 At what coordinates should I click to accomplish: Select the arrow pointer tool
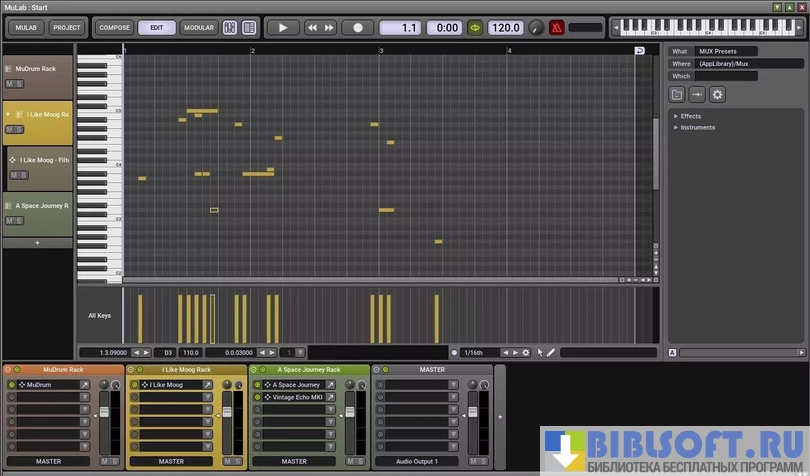tap(540, 352)
